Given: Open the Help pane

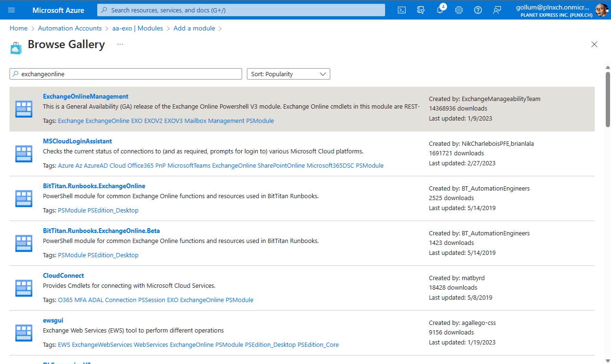Looking at the screenshot, I should point(478,10).
